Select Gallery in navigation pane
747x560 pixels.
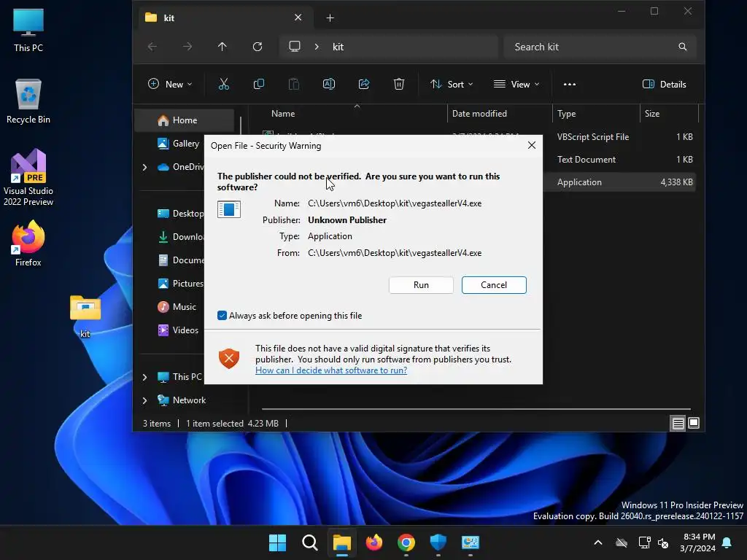pyautogui.click(x=185, y=144)
